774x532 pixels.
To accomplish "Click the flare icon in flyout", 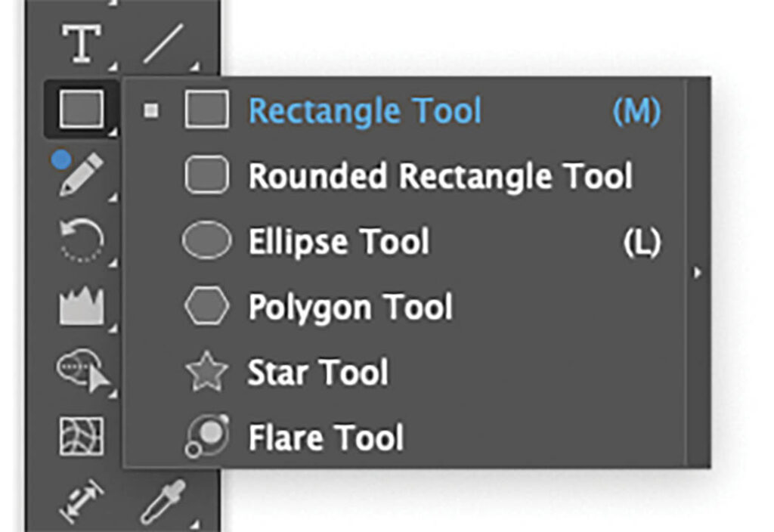I will [x=207, y=436].
